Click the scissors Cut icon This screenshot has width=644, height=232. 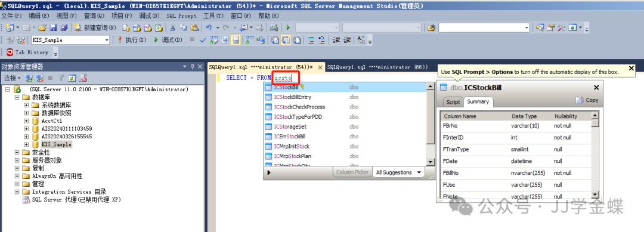173,27
